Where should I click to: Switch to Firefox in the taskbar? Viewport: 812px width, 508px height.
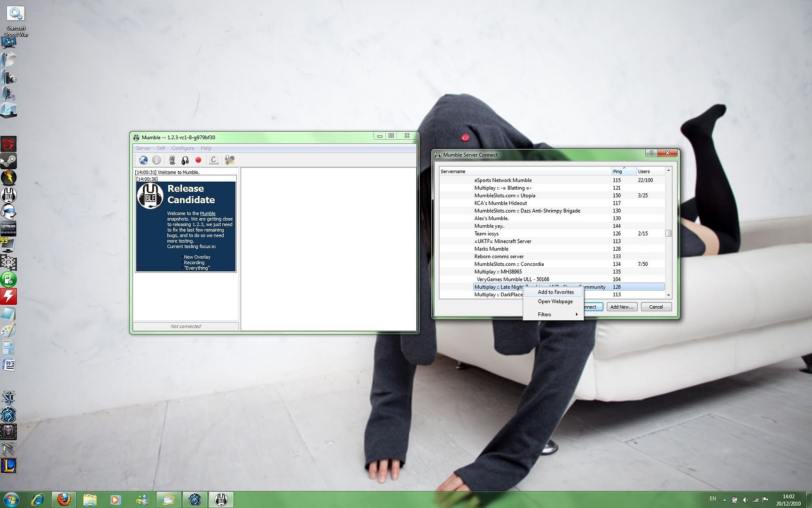(64, 499)
